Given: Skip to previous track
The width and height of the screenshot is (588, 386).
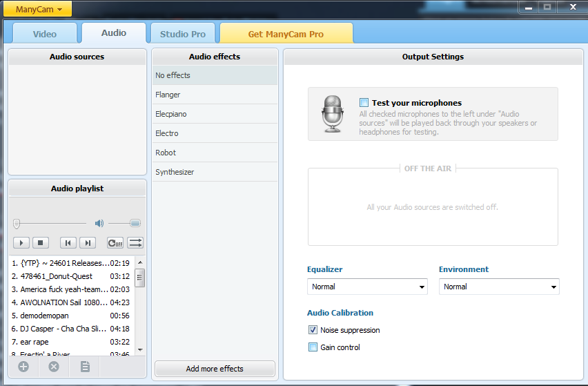Looking at the screenshot, I should pos(68,243).
